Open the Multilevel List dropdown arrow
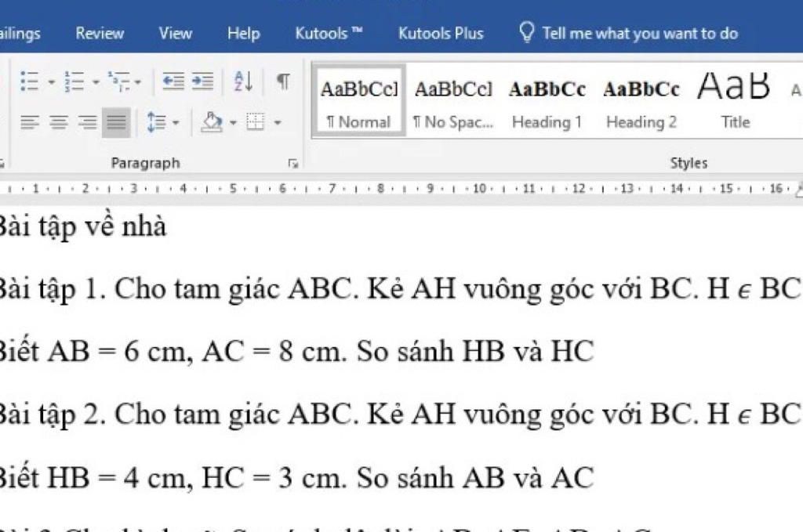 click(137, 81)
